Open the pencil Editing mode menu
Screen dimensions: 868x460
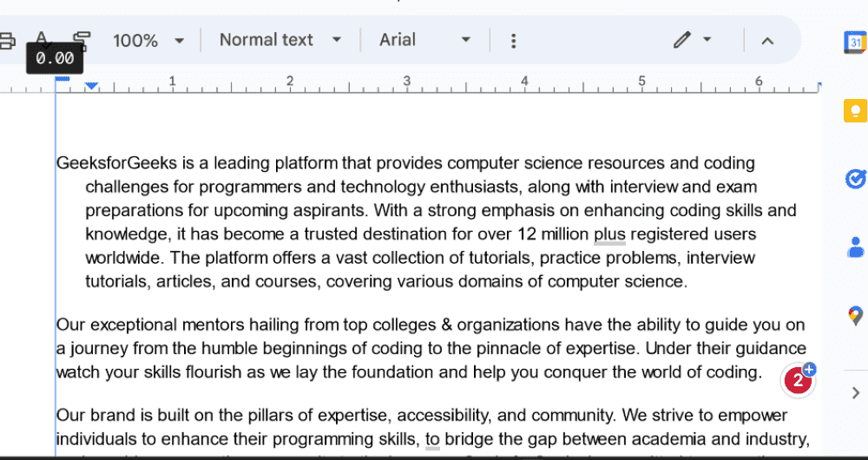tap(692, 40)
